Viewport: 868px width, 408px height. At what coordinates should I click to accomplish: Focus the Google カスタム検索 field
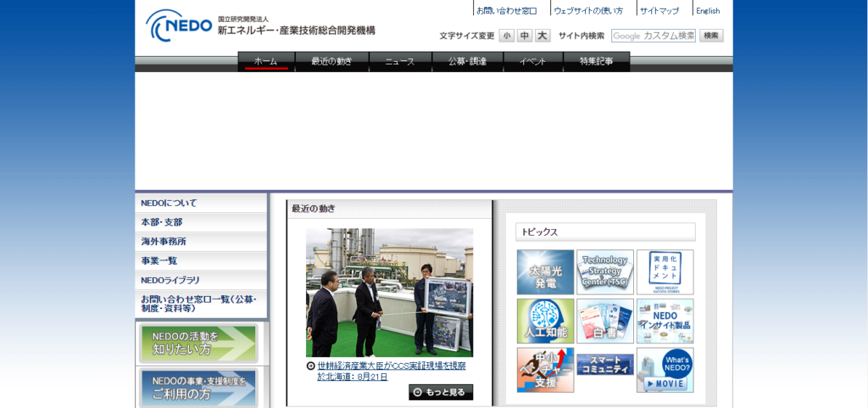(x=654, y=36)
